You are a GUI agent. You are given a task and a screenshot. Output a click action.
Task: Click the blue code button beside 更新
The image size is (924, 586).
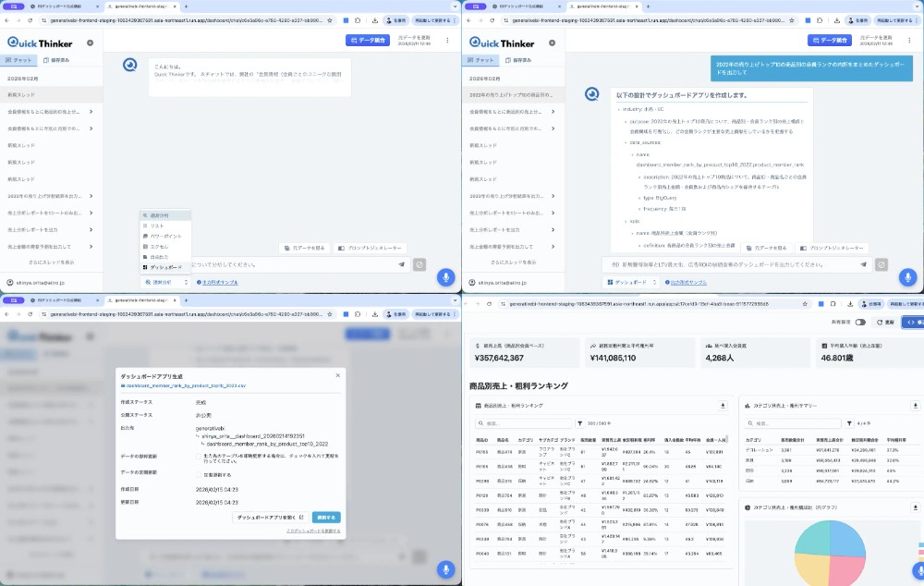pos(912,322)
